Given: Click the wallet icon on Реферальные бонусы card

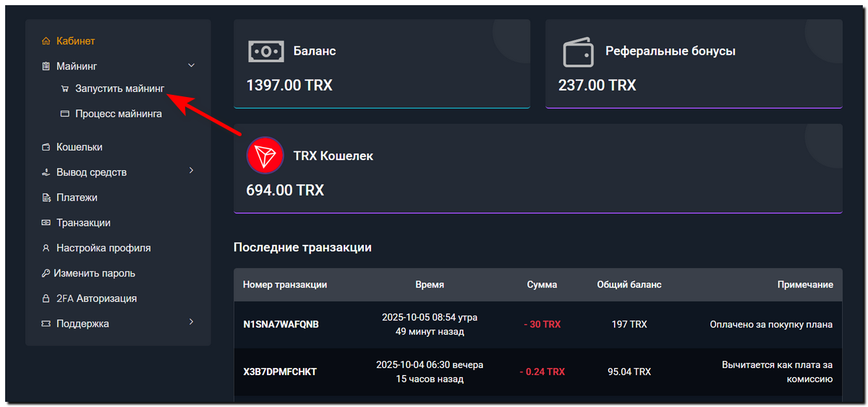Looking at the screenshot, I should pos(578,51).
